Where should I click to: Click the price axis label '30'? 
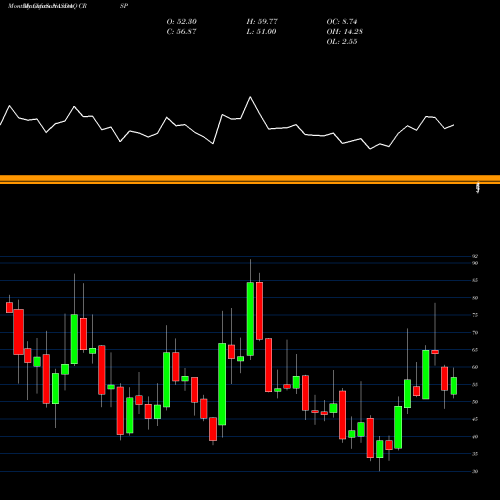tap(475, 471)
